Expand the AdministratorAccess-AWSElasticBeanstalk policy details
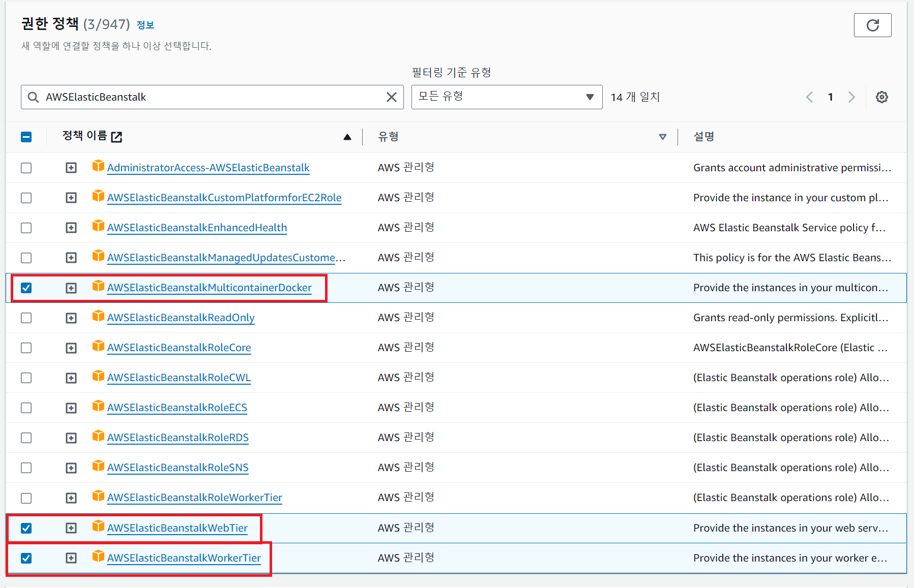 click(x=71, y=168)
